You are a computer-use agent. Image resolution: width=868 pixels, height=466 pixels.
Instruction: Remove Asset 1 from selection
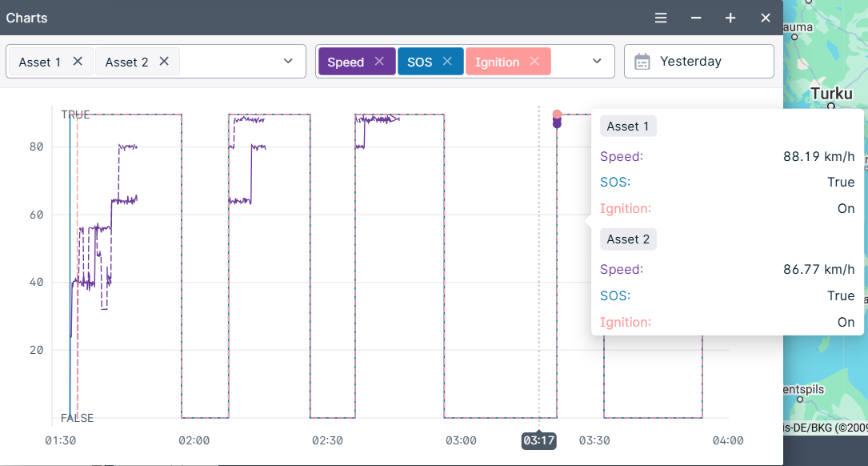coord(78,61)
